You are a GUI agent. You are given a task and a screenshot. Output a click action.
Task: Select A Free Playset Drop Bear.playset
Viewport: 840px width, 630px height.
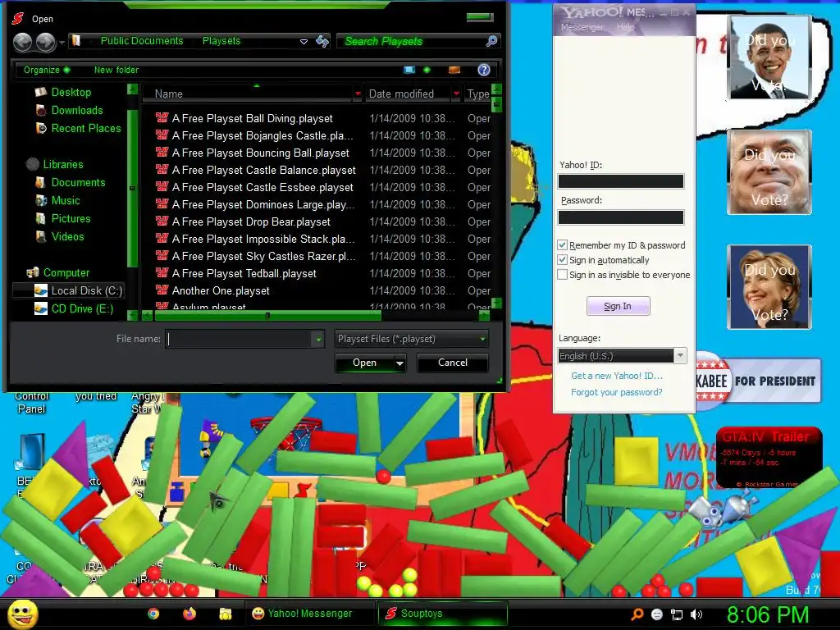pyautogui.click(x=251, y=221)
